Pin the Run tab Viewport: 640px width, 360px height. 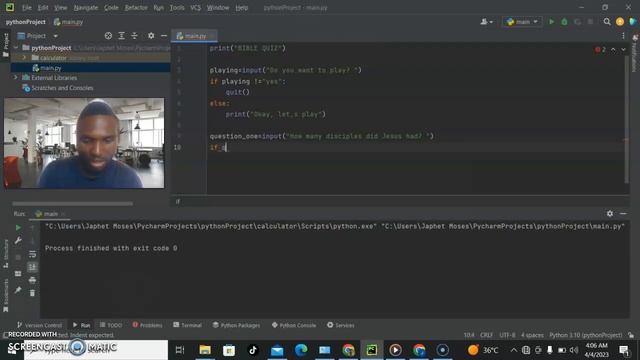coord(18,290)
